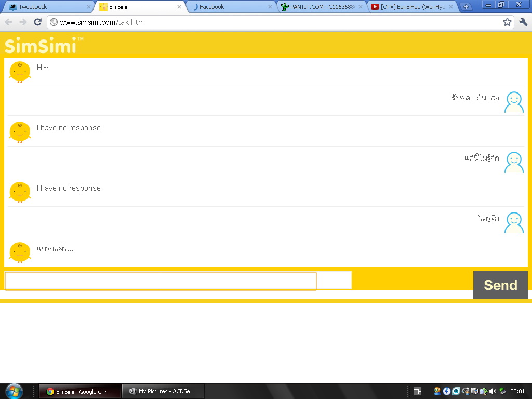Click the volume speaker tray icon
This screenshot has width=532, height=399.
(493, 391)
